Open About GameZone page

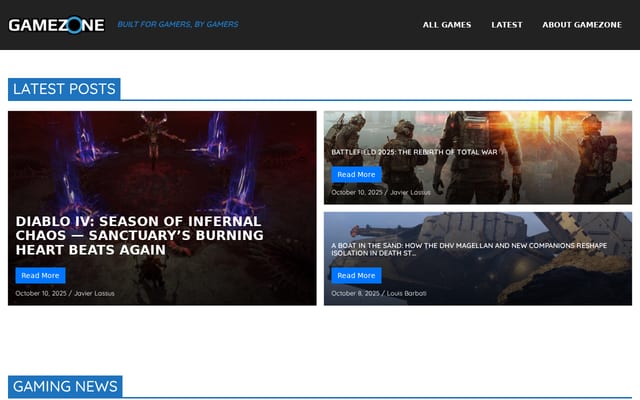click(x=582, y=25)
